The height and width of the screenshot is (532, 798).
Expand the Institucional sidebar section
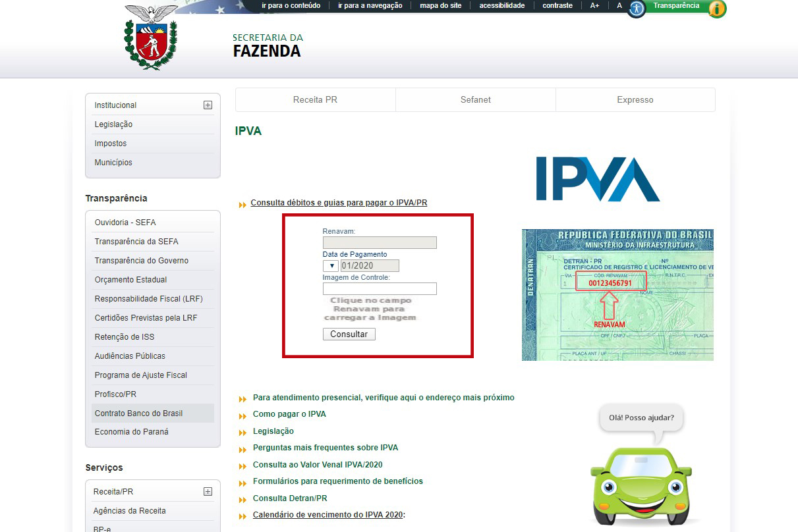208,105
